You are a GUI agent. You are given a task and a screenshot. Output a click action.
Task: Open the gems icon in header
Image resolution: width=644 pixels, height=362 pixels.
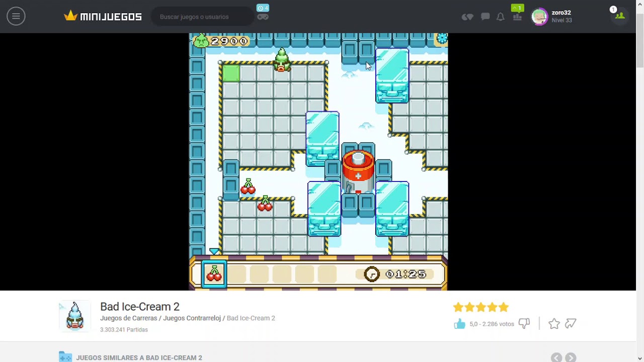pyautogui.click(x=467, y=17)
